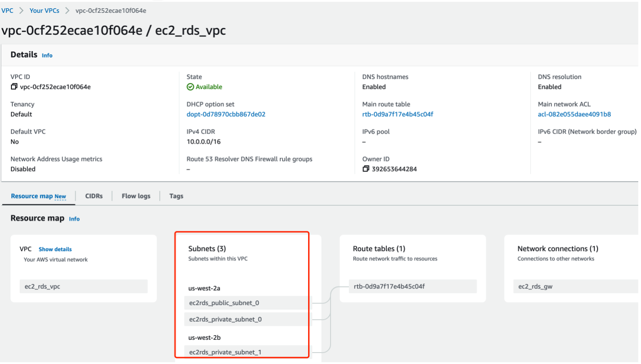Screen dimensions: 641x364
Task: Open DHCP option set dopt-0d78970cbb867de02
Action: coord(226,114)
